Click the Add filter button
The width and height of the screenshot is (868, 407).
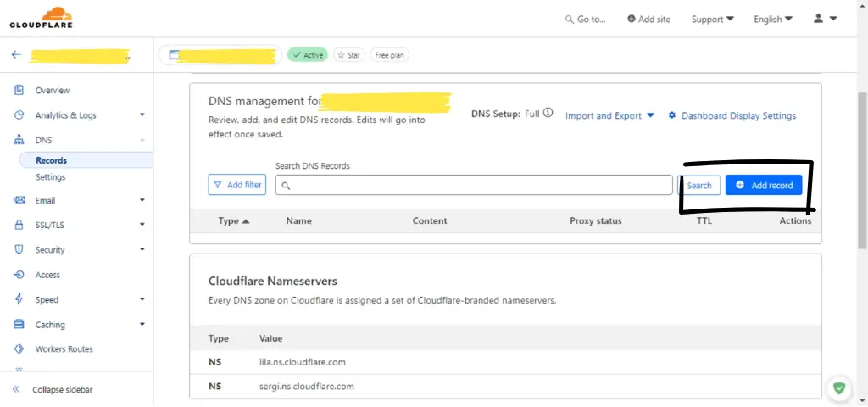point(236,185)
